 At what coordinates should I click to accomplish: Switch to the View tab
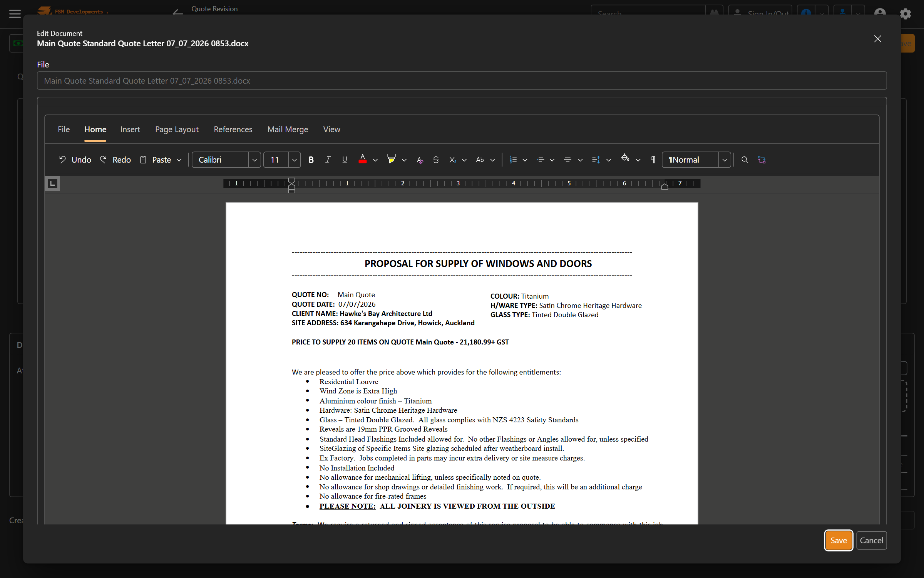pyautogui.click(x=331, y=129)
